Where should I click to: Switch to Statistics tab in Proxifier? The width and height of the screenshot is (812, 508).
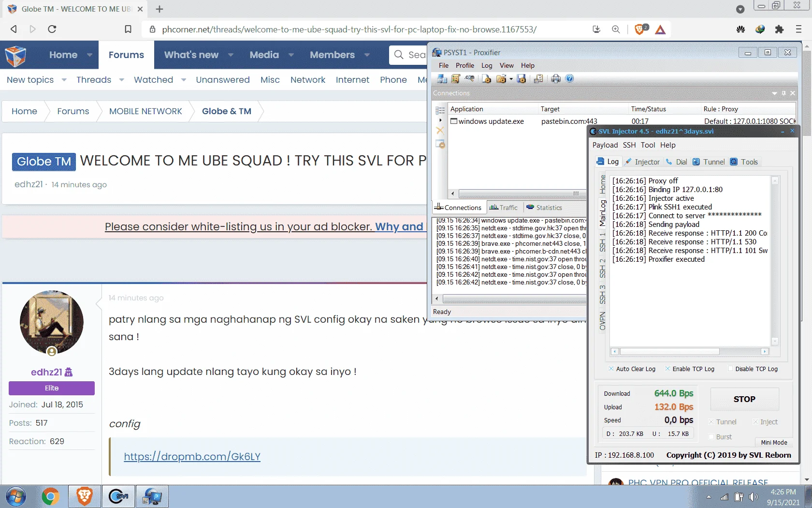(544, 208)
